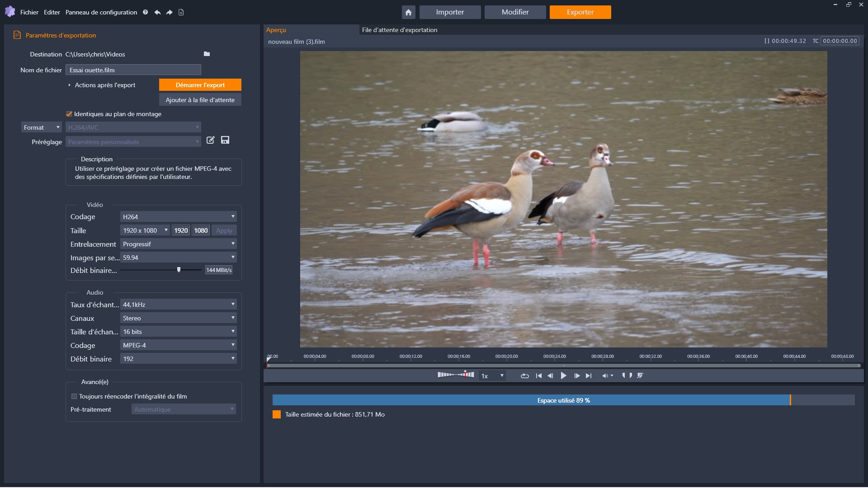Open Taux d'échantillonnage 44,1kHz dropdown
868x488 pixels.
(178, 305)
